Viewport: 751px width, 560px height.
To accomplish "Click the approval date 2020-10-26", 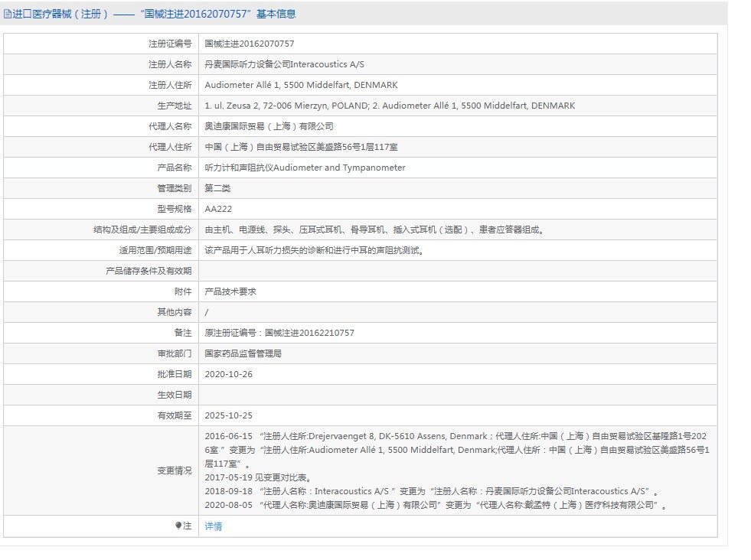I will [228, 374].
